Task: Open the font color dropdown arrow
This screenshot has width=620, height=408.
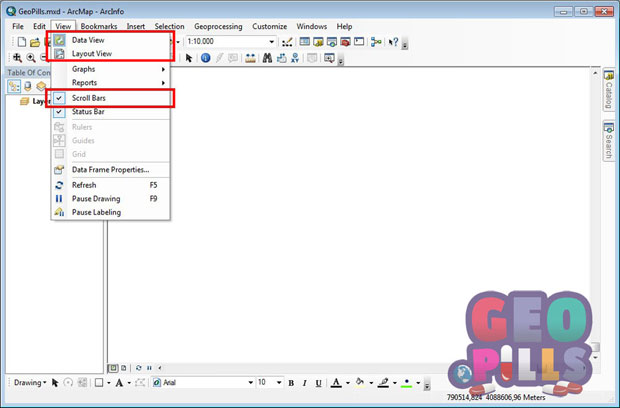Action: (x=348, y=383)
